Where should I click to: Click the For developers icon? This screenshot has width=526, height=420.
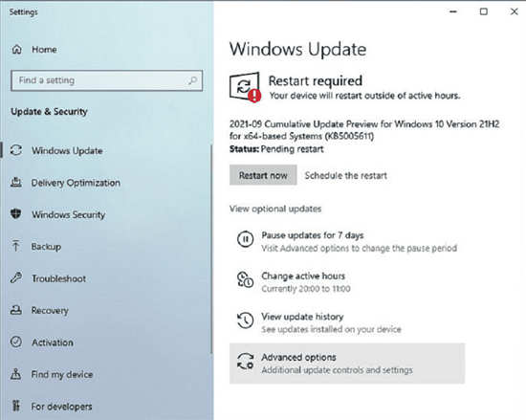click(16, 406)
